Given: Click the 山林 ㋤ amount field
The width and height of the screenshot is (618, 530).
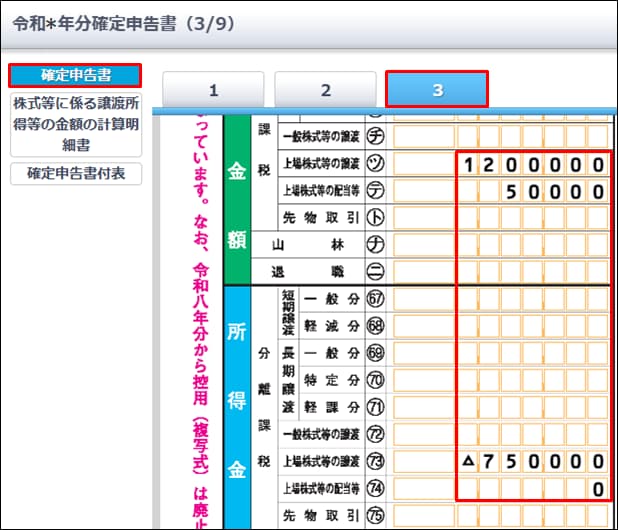Looking at the screenshot, I should [532, 243].
